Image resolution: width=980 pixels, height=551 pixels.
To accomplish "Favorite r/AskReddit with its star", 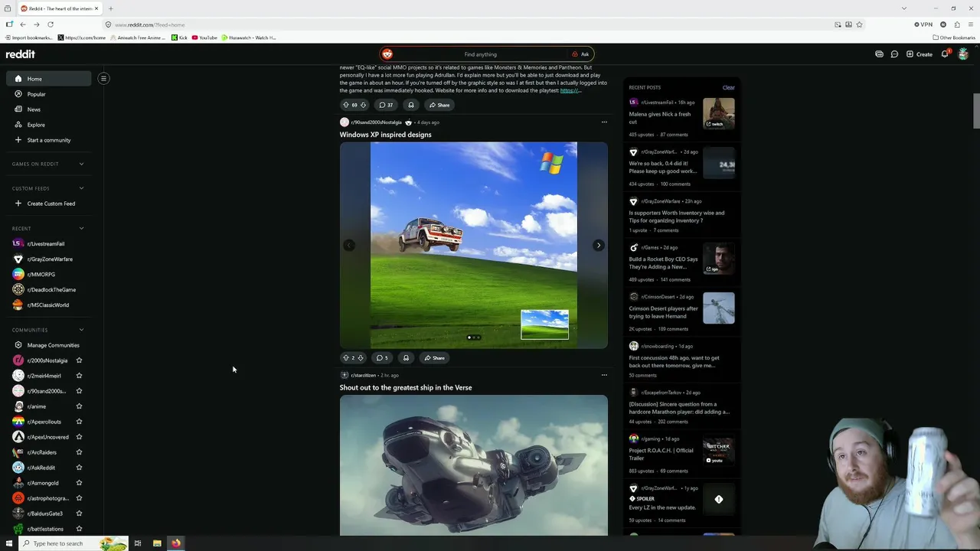I will coord(79,468).
